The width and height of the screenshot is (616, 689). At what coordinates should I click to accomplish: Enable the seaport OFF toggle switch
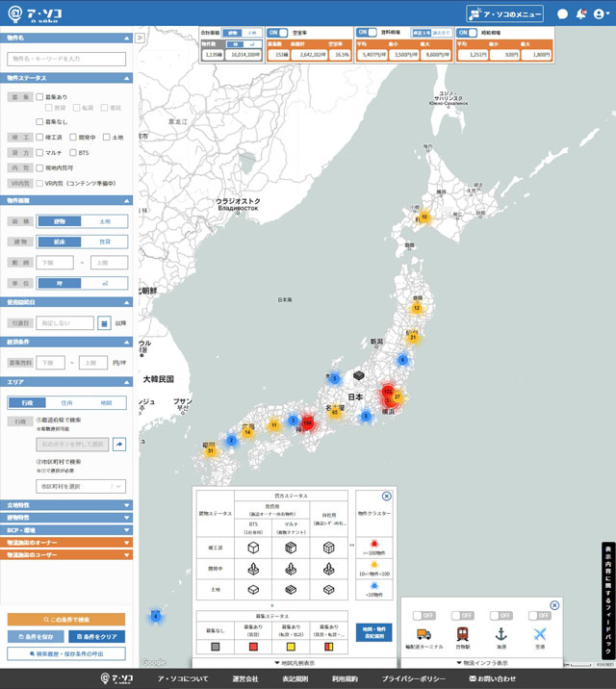coord(500,615)
